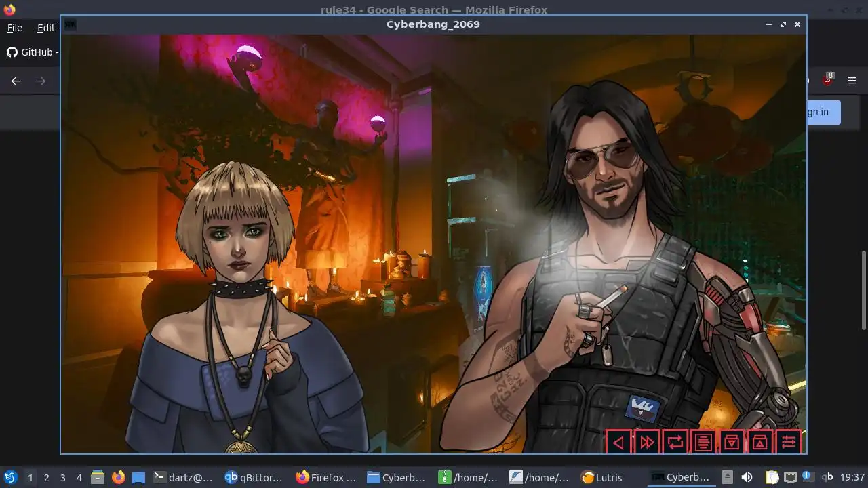Click the 19:37 panel clock

tap(852, 477)
